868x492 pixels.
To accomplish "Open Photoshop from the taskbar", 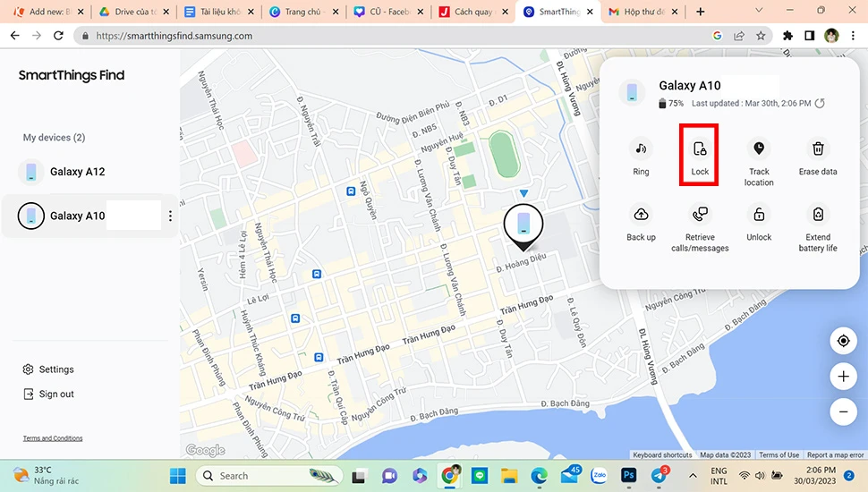I will [629, 475].
